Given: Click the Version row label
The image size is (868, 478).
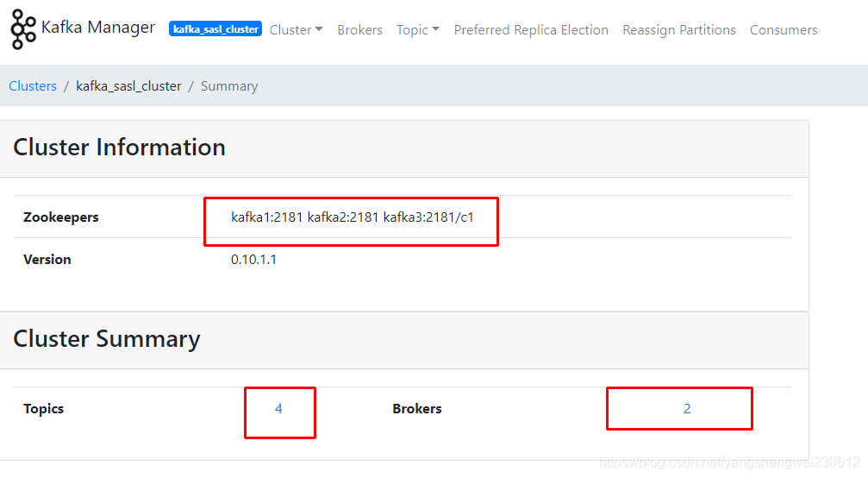Looking at the screenshot, I should point(47,259).
